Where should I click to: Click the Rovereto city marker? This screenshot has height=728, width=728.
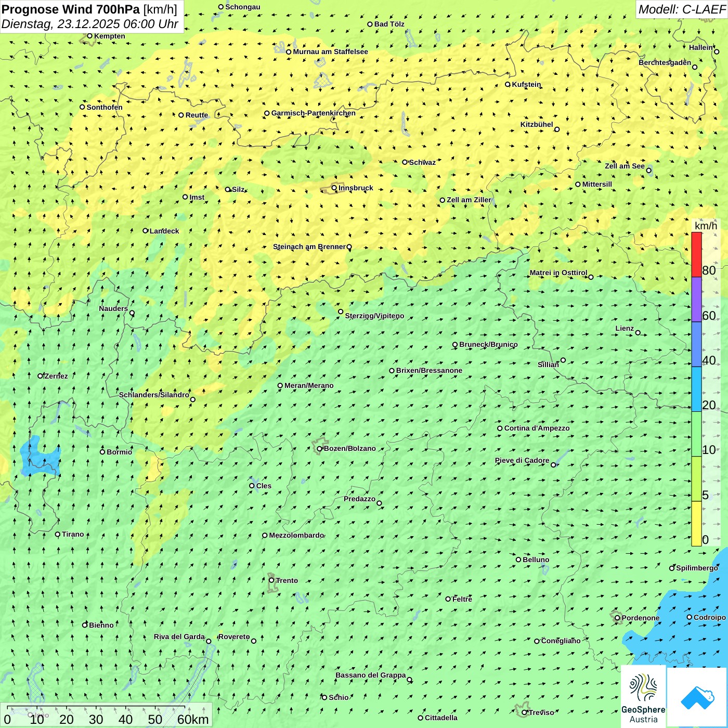254,641
